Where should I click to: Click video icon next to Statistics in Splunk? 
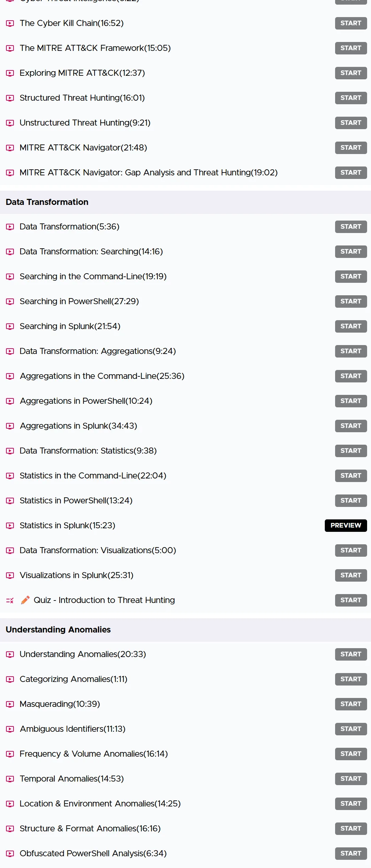click(10, 526)
